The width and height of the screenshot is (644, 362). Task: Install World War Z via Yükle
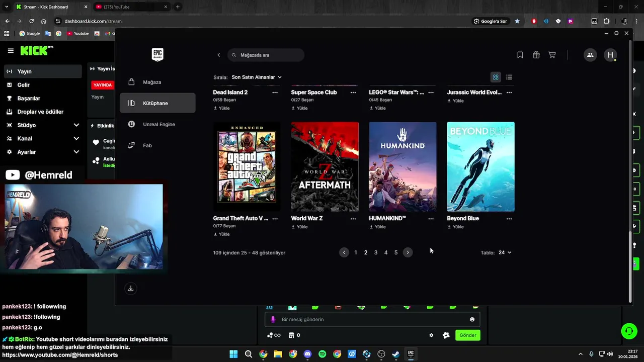click(x=299, y=227)
